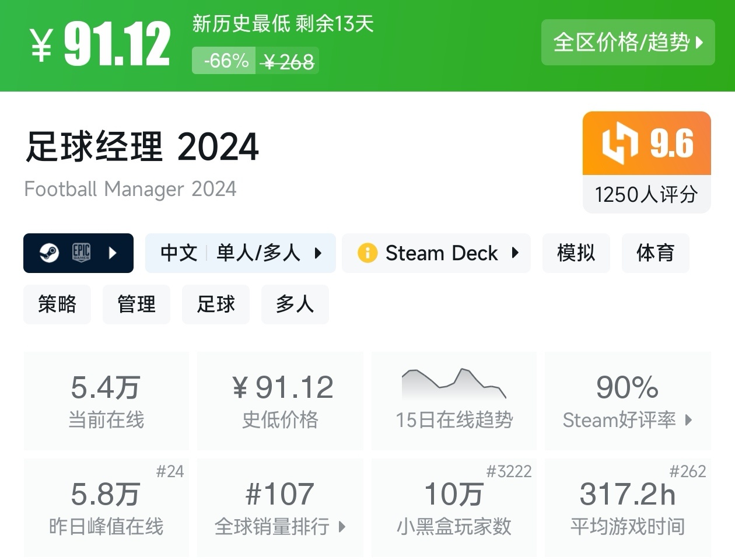The image size is (735, 560).
Task: Click the -66% discount badge
Action: pos(225,61)
